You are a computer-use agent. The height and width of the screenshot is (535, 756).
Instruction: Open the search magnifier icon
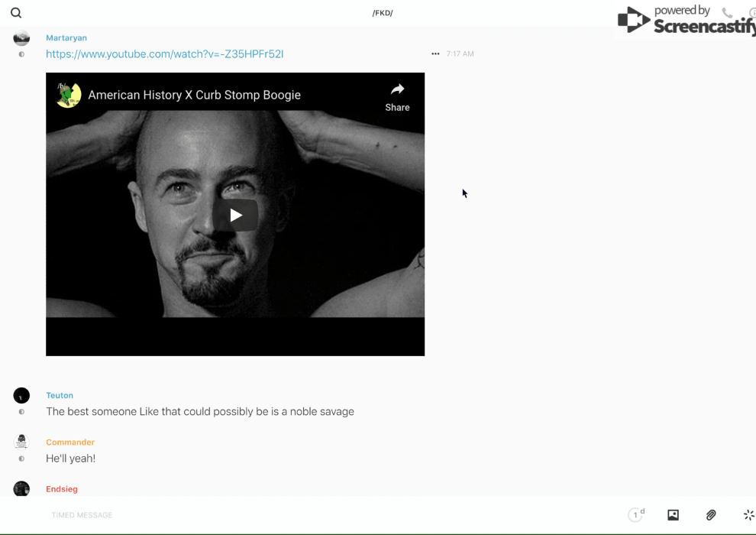click(x=16, y=13)
